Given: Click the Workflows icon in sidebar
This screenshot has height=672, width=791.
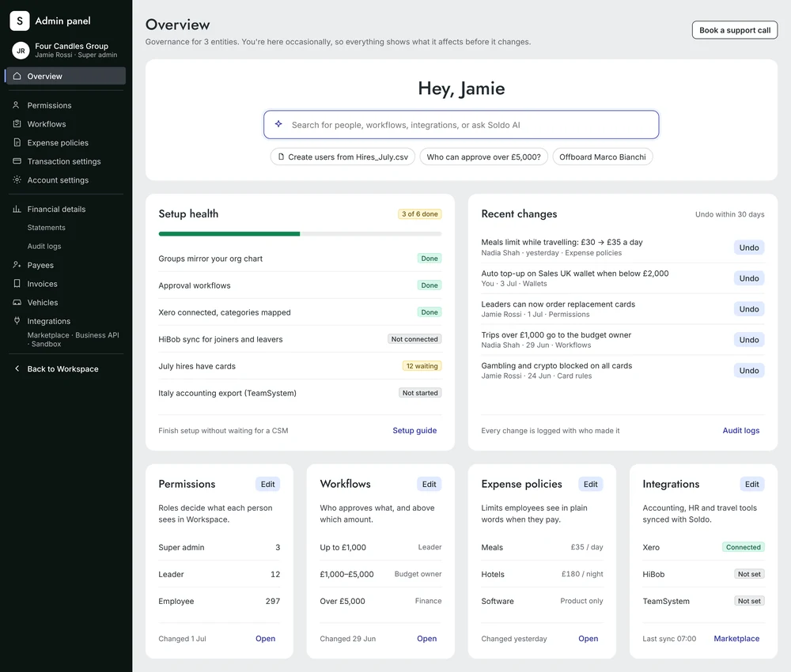Looking at the screenshot, I should pyautogui.click(x=17, y=123).
